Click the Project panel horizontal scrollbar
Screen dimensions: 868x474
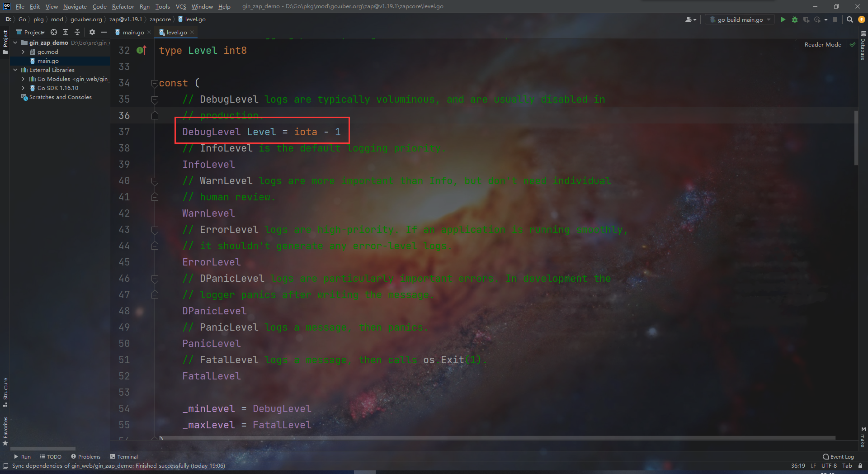point(43,449)
